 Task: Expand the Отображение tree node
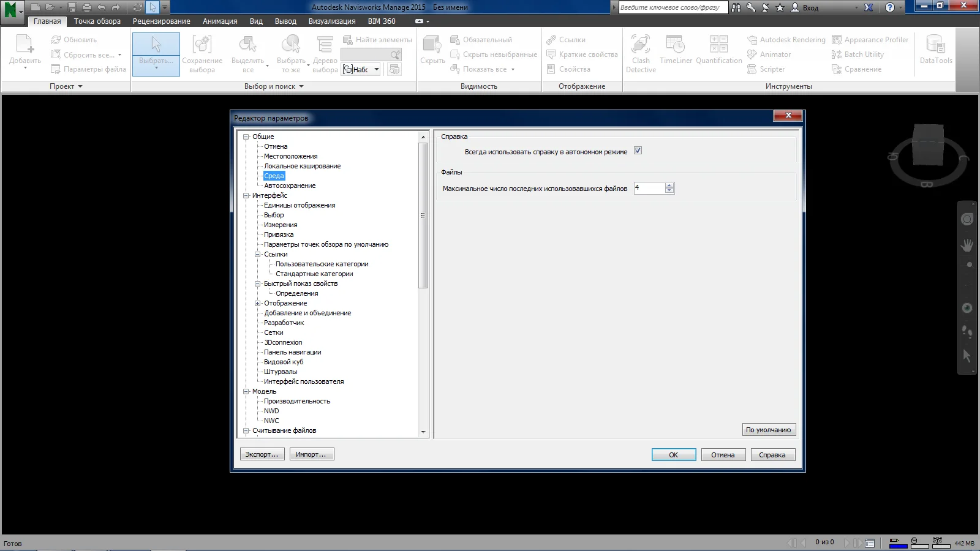[258, 304]
